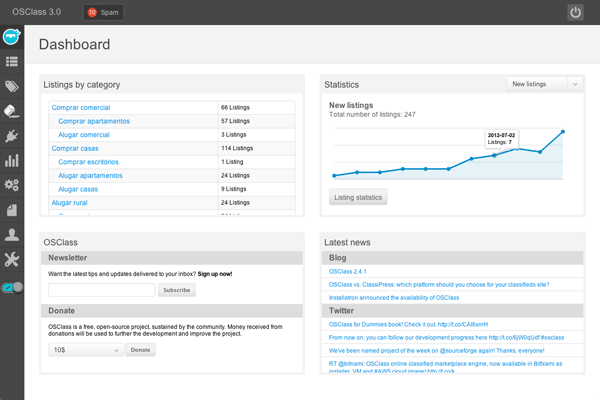Image resolution: width=600 pixels, height=400 pixels.
Task: Open the categories tag icon
Action: [12, 87]
